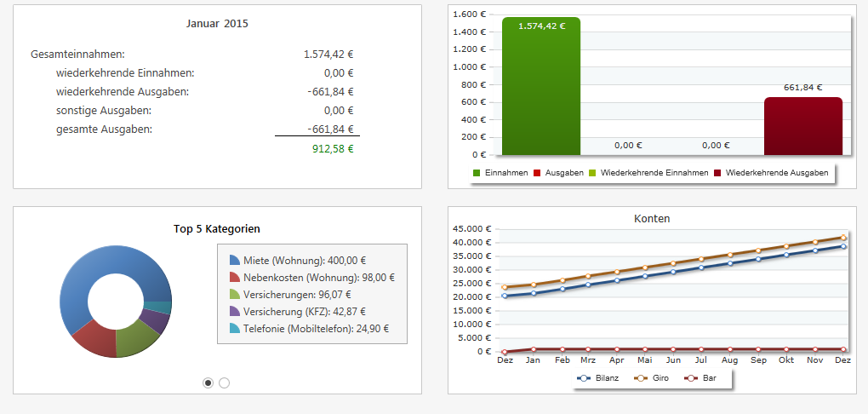Click 'Versicherungen: 96,07 €' legend text
This screenshot has width=868, height=414.
pyautogui.click(x=297, y=294)
